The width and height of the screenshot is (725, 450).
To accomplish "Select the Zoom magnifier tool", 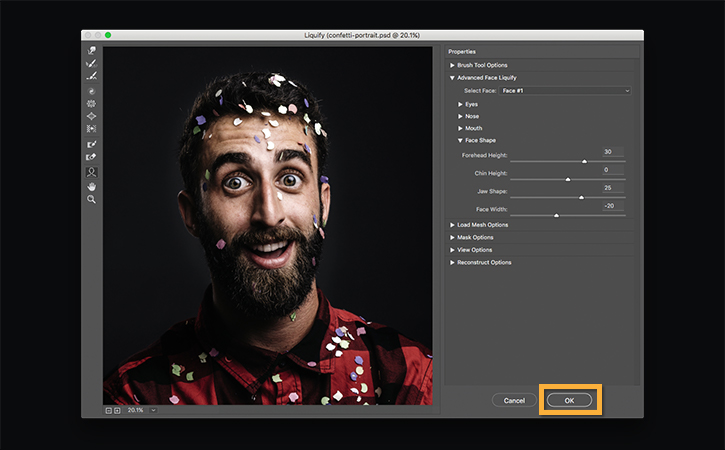I will (x=91, y=199).
